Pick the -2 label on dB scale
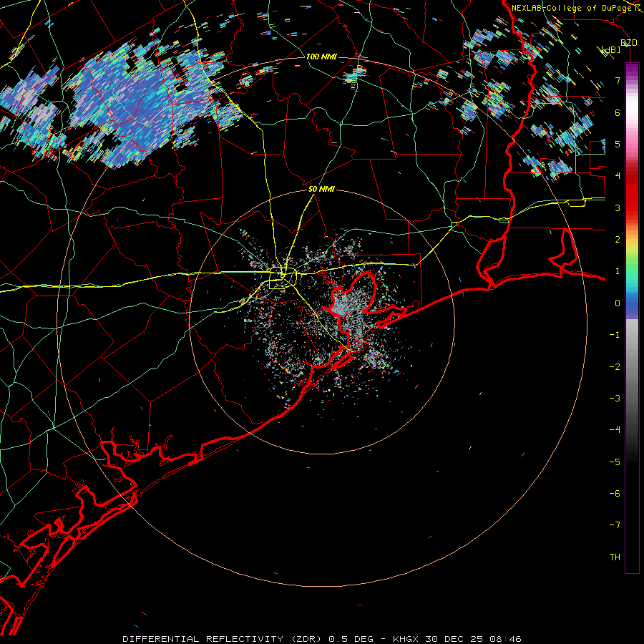This screenshot has width=644, height=644. tap(615, 367)
